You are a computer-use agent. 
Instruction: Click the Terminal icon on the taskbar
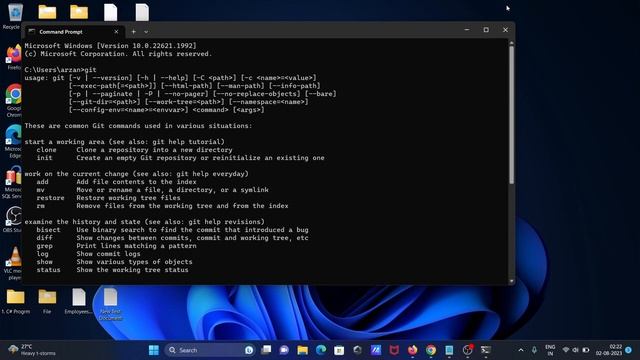click(x=486, y=350)
